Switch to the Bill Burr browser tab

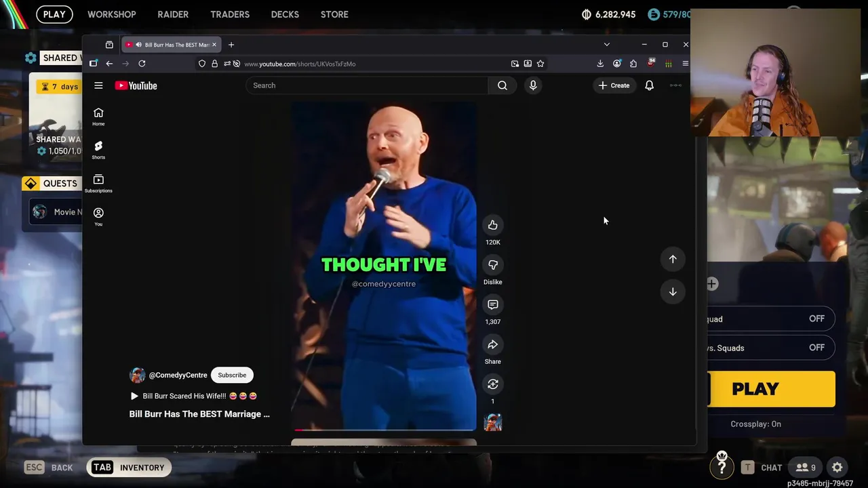tap(171, 45)
